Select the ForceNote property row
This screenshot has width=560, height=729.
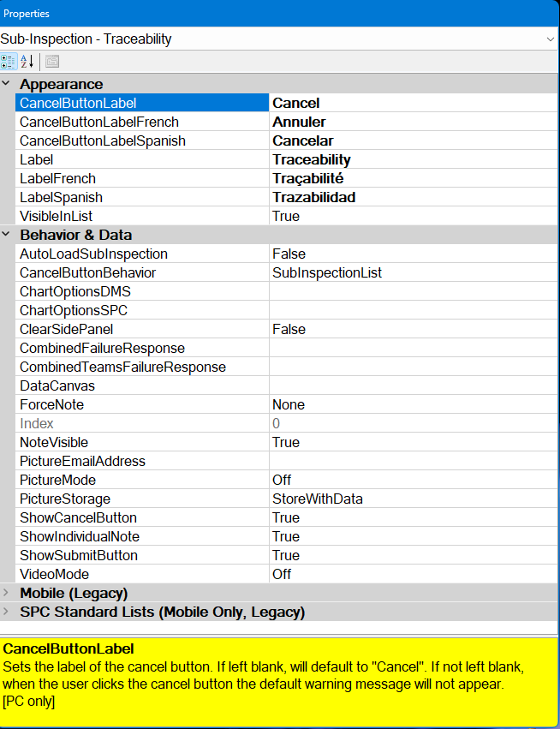click(51, 404)
